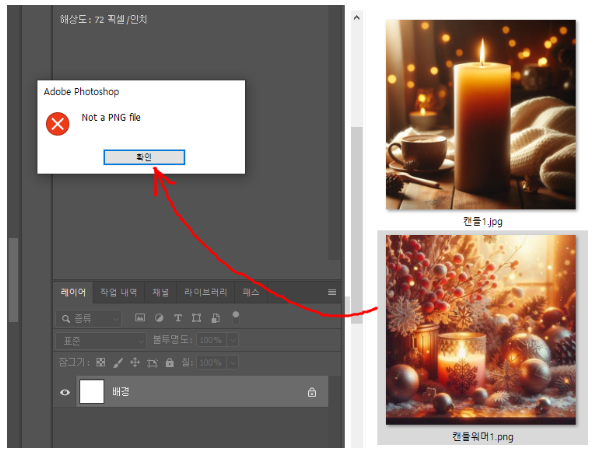This screenshot has width=593, height=454.
Task: Lock artboard nesting icon
Action: pos(152,363)
